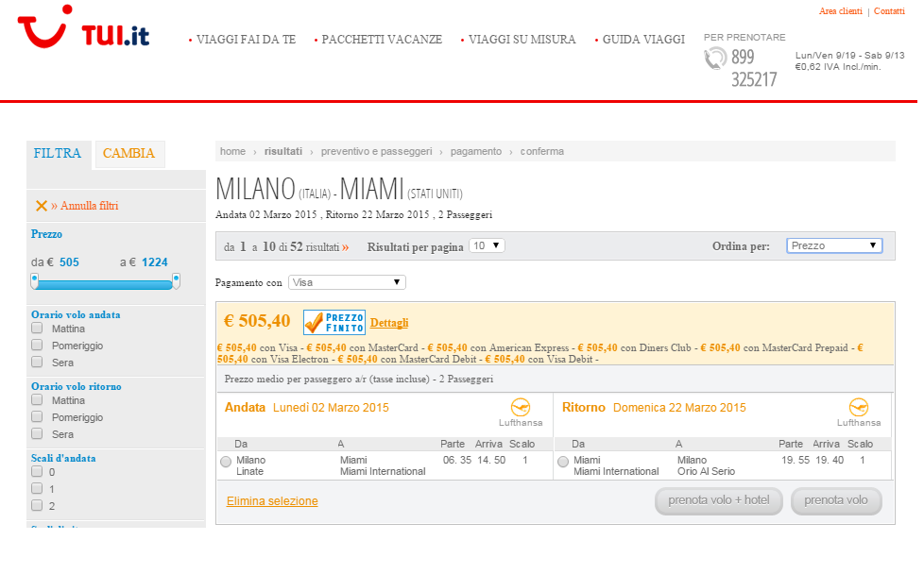Click the TUI.it logo
Screen dimensions: 924x574
(84, 27)
